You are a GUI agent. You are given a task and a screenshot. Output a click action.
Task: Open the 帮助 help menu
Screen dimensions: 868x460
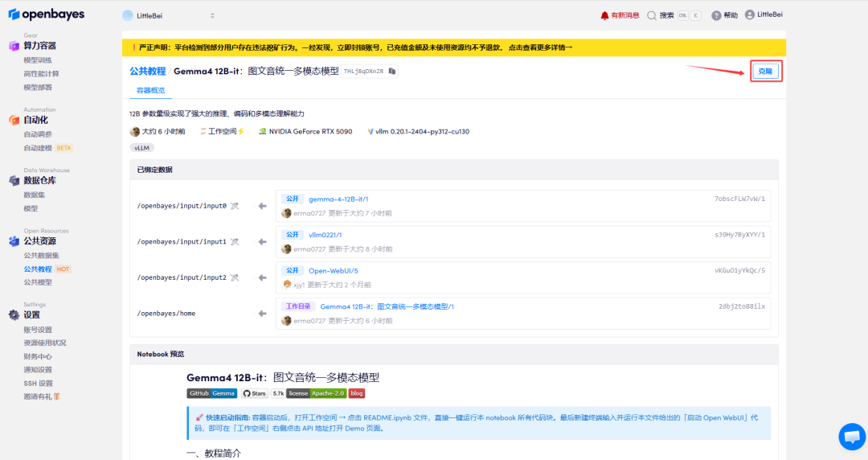(725, 15)
